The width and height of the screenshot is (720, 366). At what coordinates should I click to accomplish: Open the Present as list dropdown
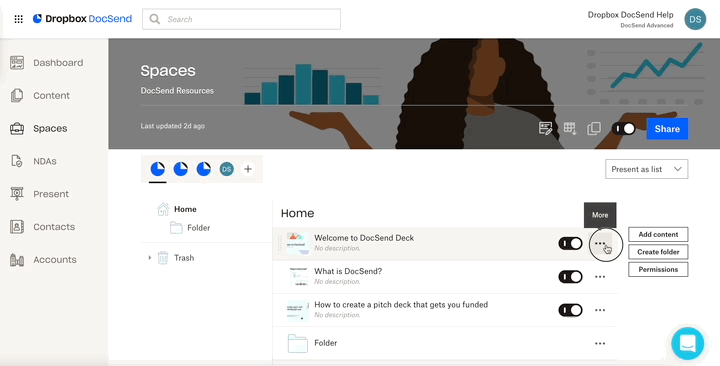point(647,169)
